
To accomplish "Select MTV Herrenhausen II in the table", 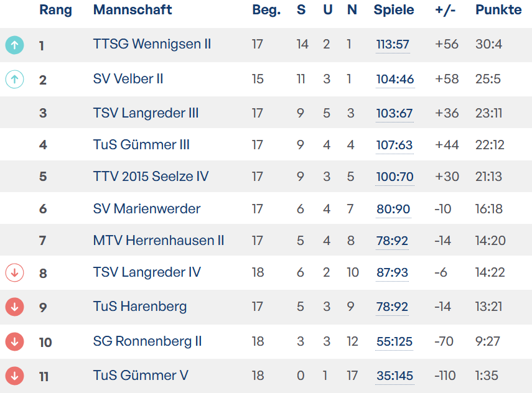I will point(158,241).
